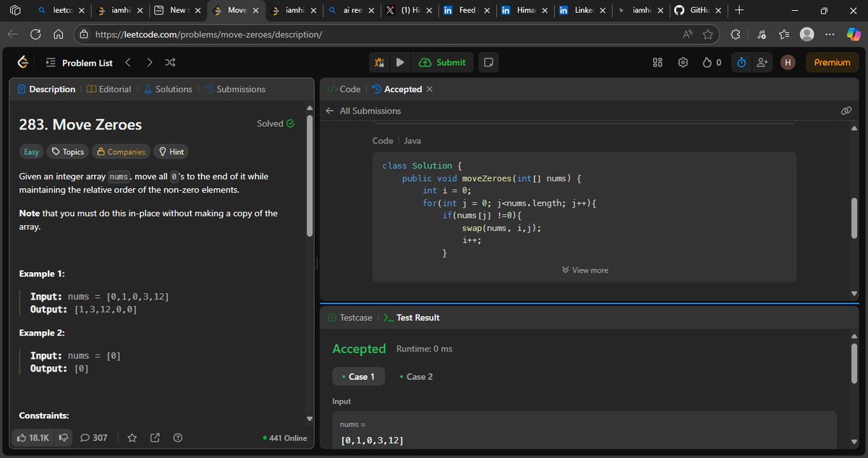Click the browser address bar URL
This screenshot has height=458, width=868.
pos(208,34)
